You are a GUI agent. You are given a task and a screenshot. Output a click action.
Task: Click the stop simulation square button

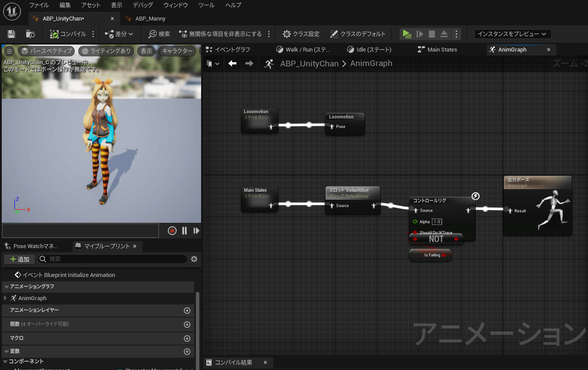(432, 34)
